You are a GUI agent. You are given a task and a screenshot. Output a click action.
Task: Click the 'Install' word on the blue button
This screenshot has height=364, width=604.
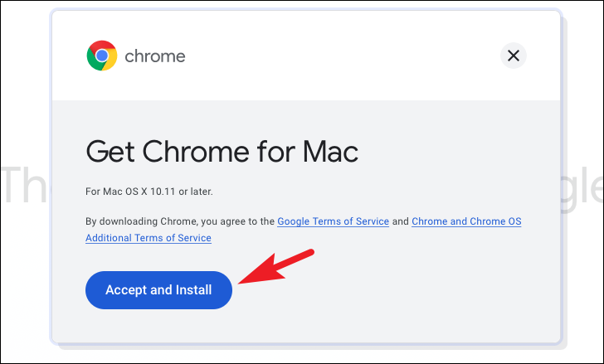pos(193,289)
